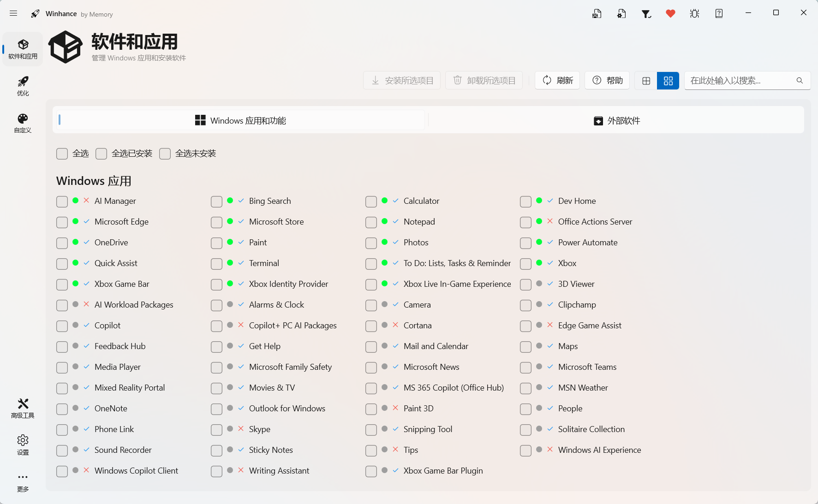Click the Snipping Tool label
The image size is (818, 504).
[428, 429]
